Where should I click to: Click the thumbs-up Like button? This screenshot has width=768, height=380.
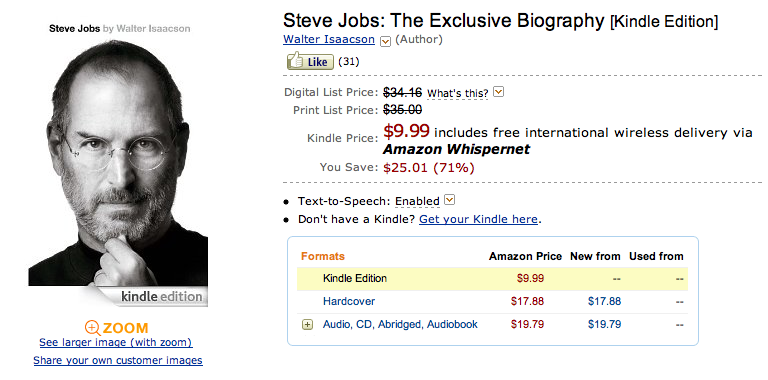click(310, 61)
